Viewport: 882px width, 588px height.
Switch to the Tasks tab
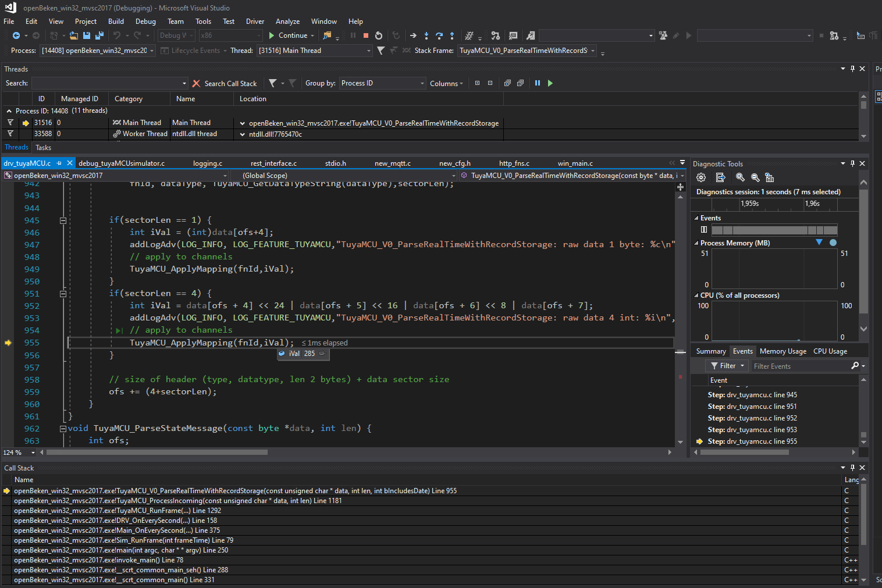point(44,148)
